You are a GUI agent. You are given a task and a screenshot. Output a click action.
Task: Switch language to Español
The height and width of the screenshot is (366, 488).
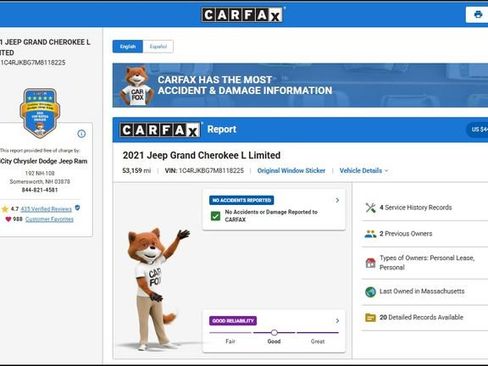point(158,46)
